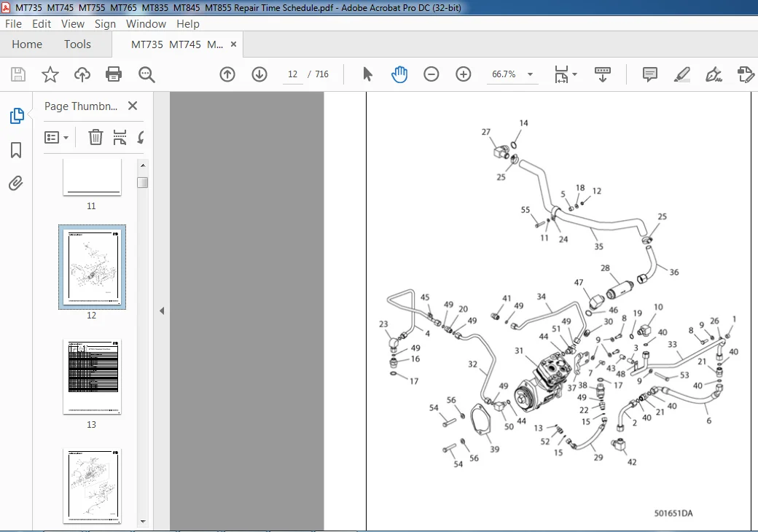Open the Sign document pen tool
The height and width of the screenshot is (532, 758).
(x=714, y=74)
